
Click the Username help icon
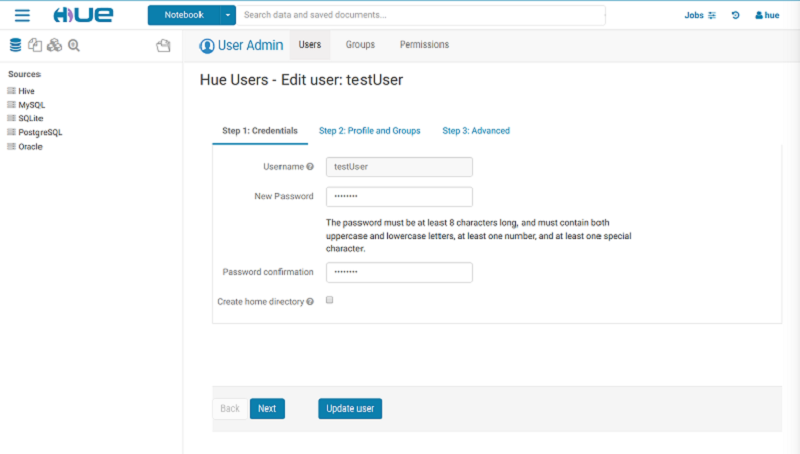(x=310, y=167)
